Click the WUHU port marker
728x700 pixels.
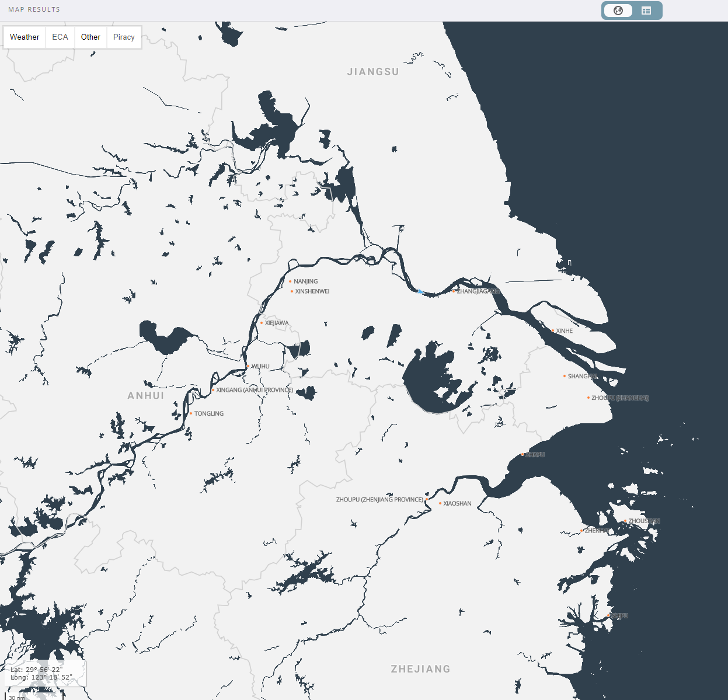[249, 367]
